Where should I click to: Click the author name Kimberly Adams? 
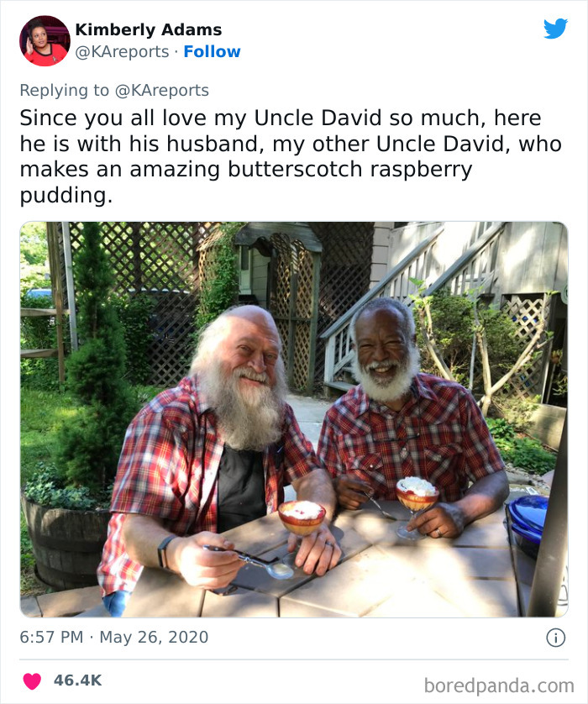point(148,29)
